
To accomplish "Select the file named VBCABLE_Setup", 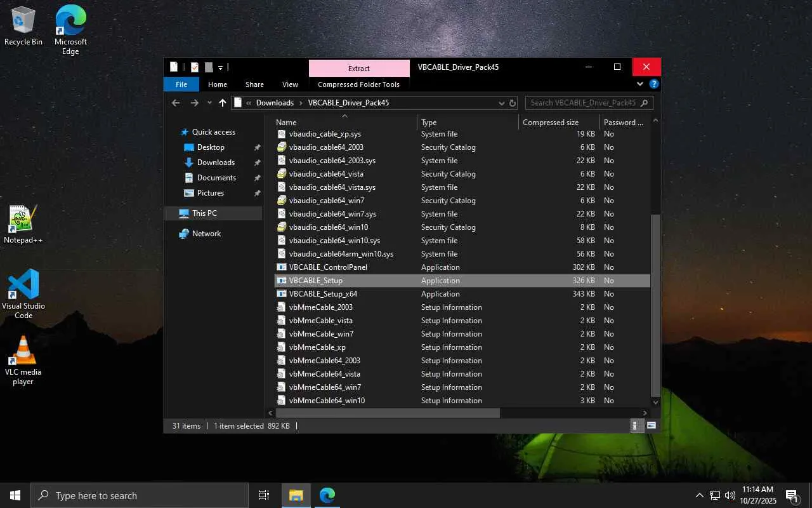I will tap(462, 281).
